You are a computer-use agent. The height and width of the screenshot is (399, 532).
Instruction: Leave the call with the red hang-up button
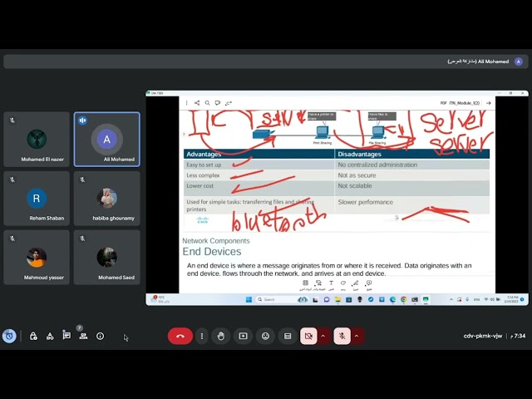(x=180, y=336)
